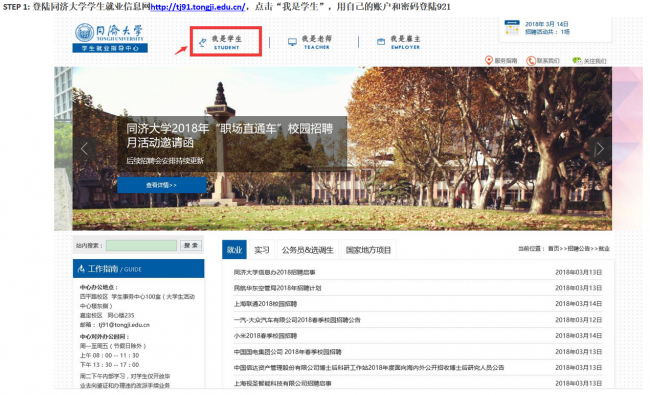This screenshot has height=395, width=650.
Task: Click the 招聘公告 breadcrumb link
Action: (578, 248)
